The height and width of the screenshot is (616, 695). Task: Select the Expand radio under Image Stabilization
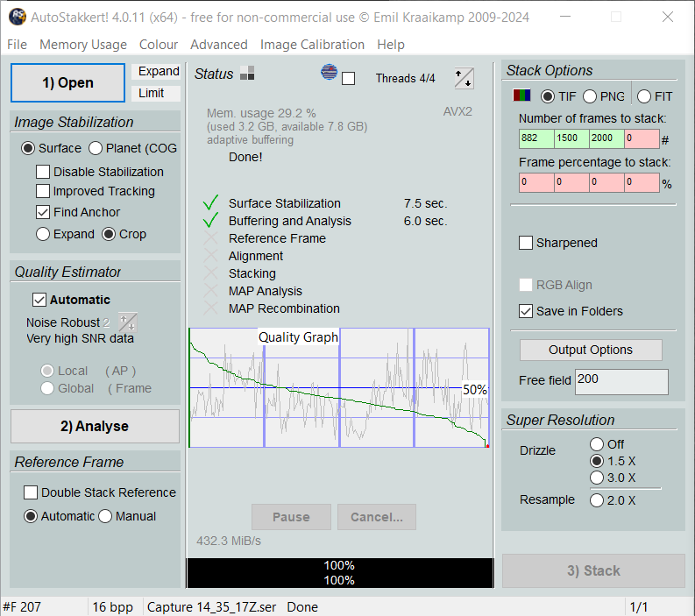43,234
